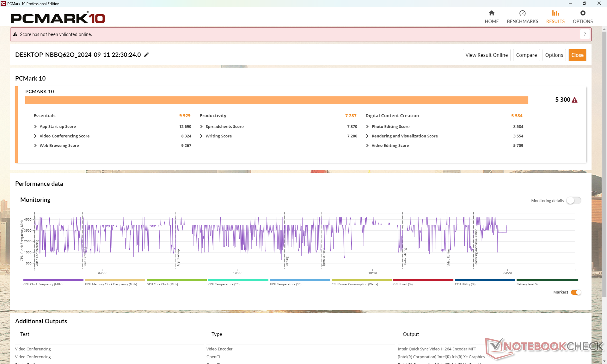
Task: Expand the Photo Editing Score chevron
Action: point(367,126)
